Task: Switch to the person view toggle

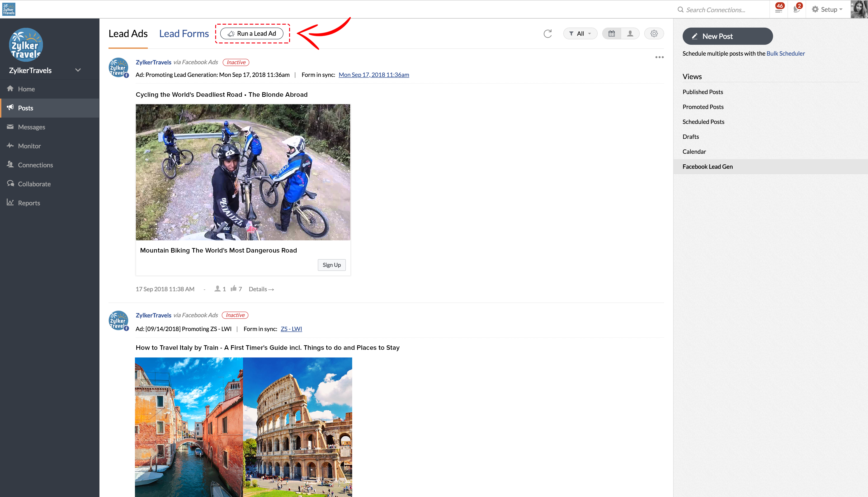Action: pyautogui.click(x=630, y=33)
